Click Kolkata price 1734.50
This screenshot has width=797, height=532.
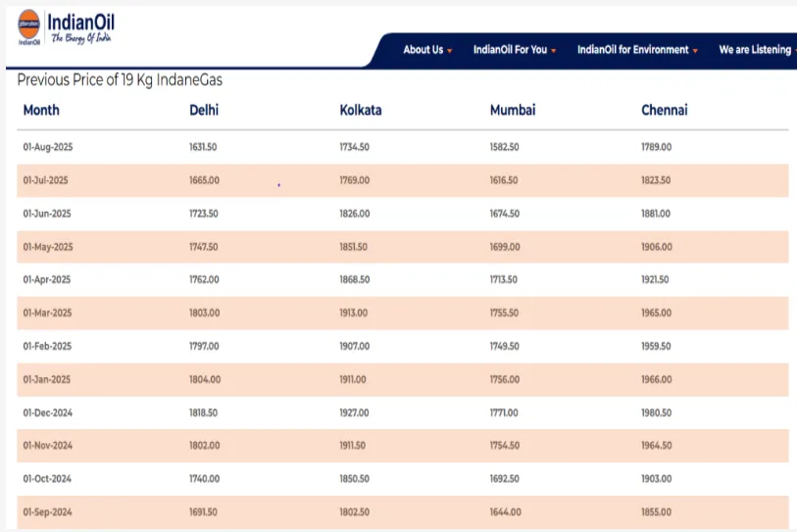(354, 147)
